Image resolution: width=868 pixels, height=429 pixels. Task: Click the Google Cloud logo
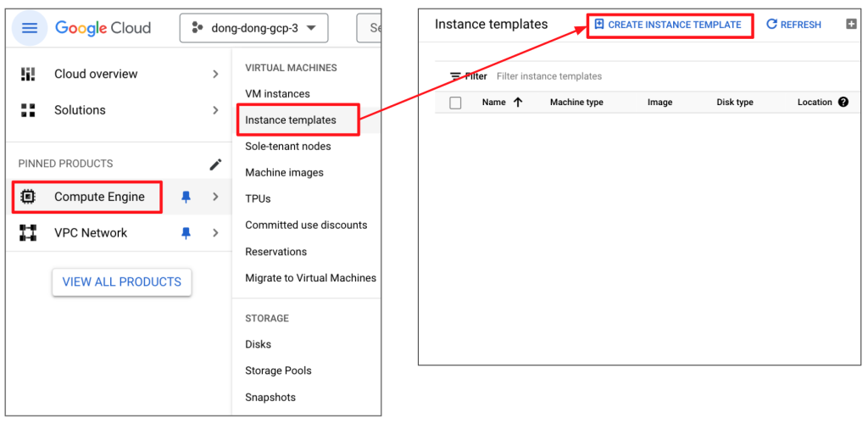(x=103, y=28)
